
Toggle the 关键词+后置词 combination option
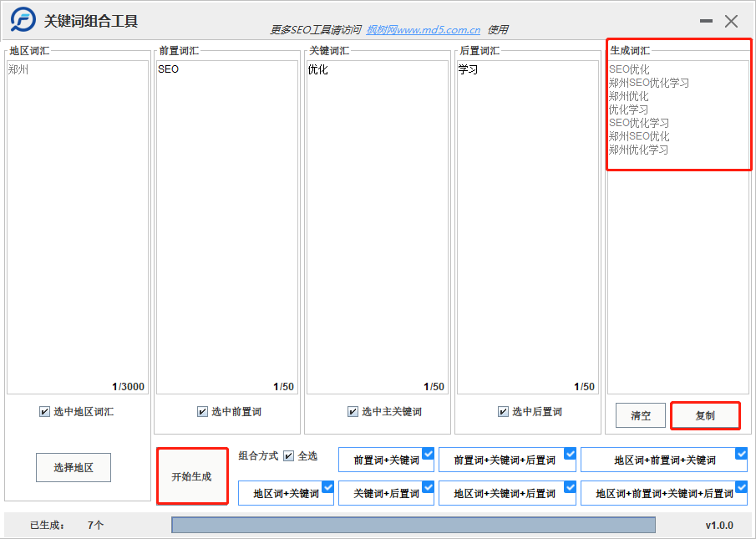coord(386,493)
